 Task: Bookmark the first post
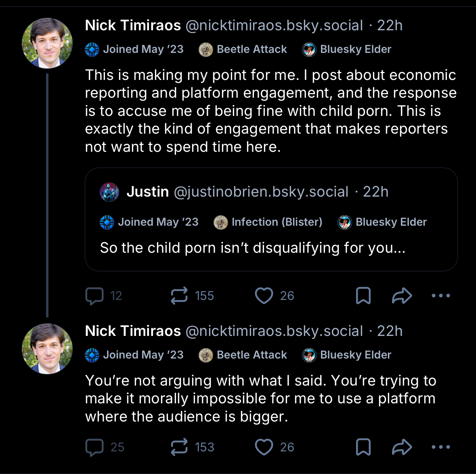click(363, 296)
